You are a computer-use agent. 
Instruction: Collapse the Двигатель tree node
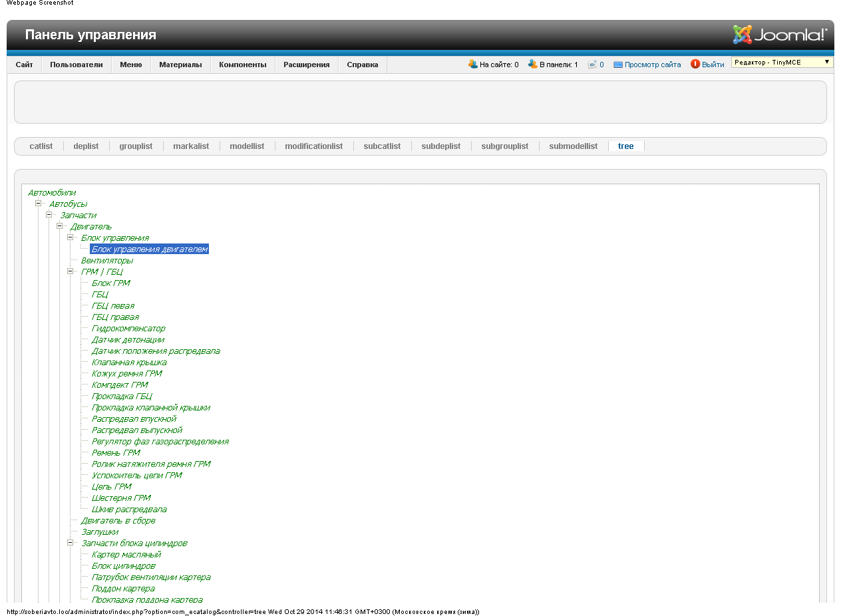(x=60, y=226)
